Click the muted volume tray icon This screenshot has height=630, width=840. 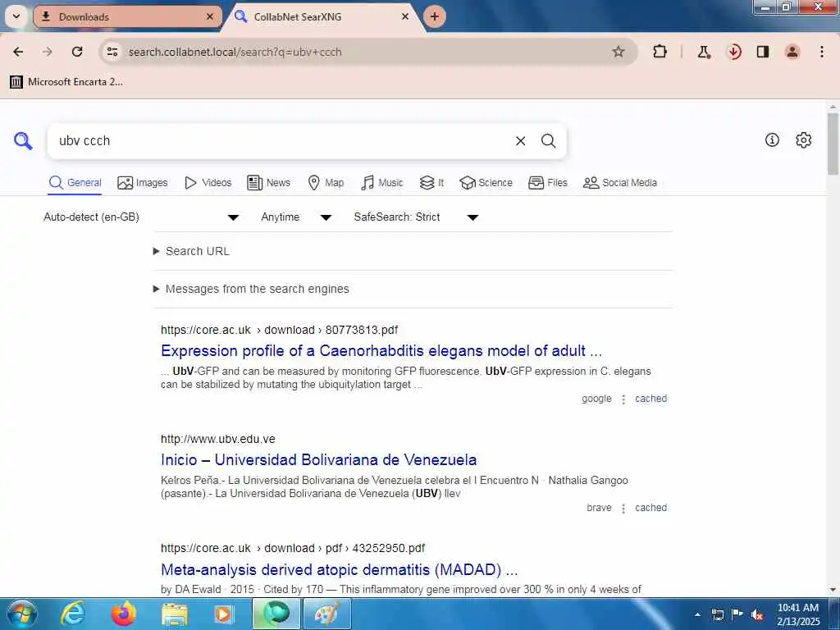click(757, 615)
